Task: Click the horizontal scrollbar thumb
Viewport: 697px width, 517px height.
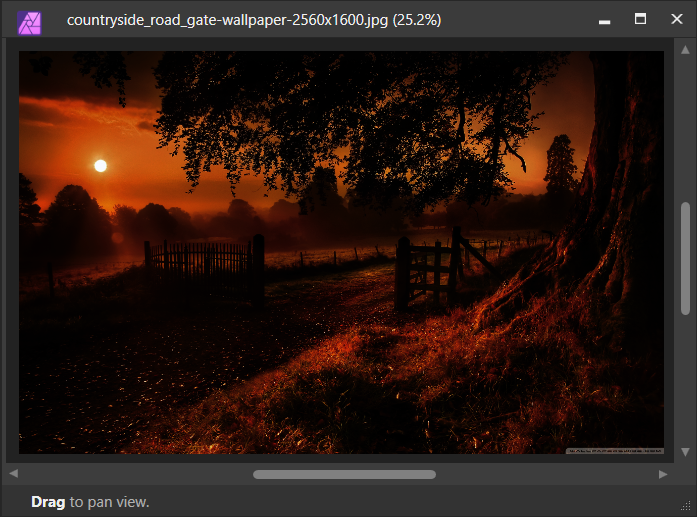Action: [x=344, y=474]
